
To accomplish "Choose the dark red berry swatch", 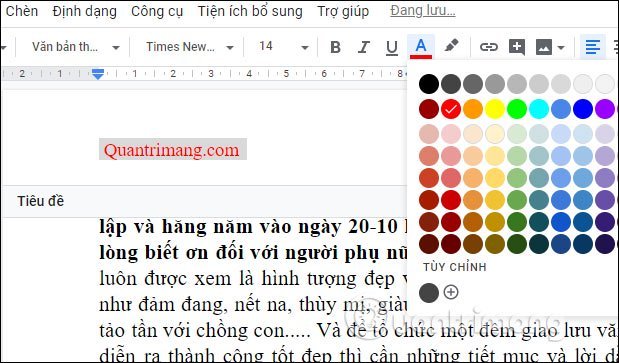I will pyautogui.click(x=429, y=109).
